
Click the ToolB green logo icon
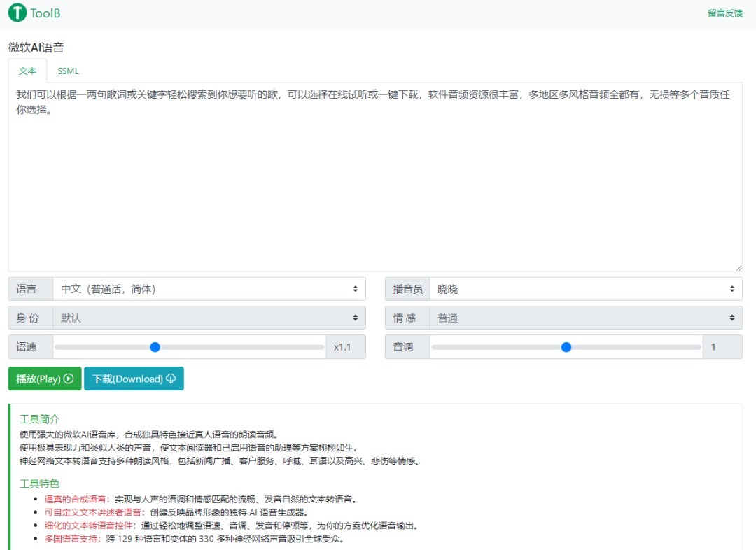pos(17,13)
